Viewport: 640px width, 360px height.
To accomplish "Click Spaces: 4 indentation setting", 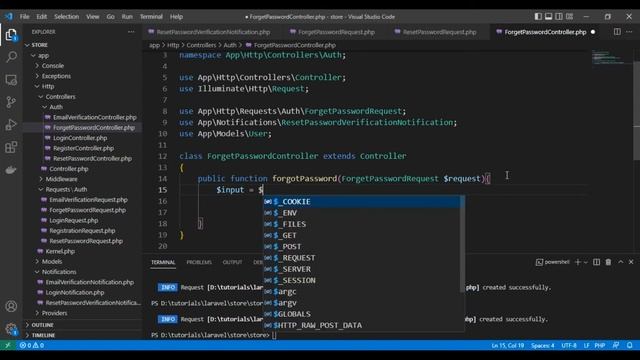I will [x=542, y=345].
